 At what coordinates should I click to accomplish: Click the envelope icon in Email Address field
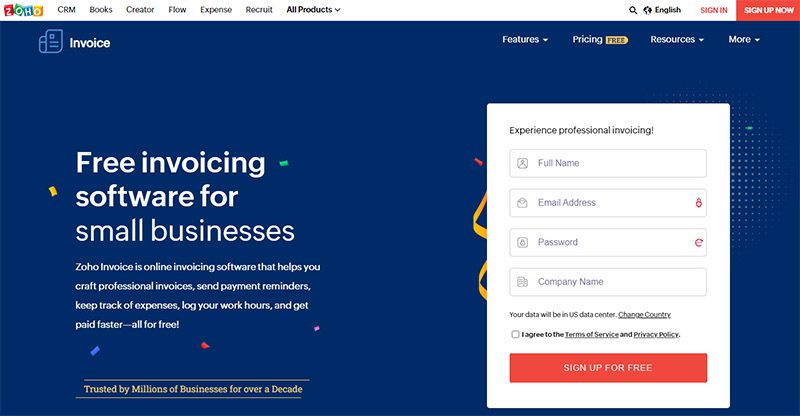[x=522, y=203]
